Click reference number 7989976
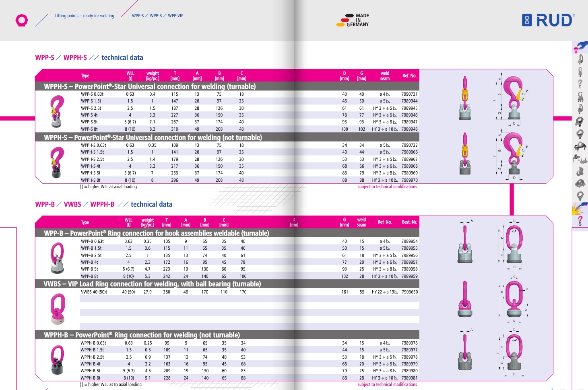 409,343
